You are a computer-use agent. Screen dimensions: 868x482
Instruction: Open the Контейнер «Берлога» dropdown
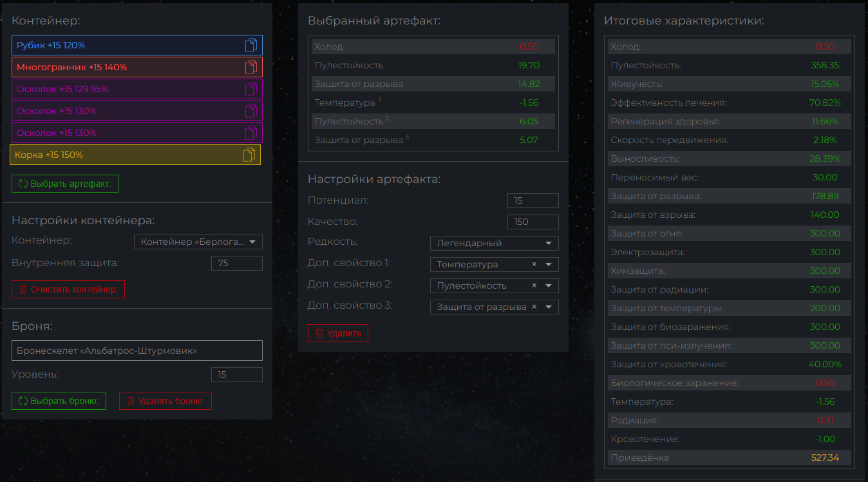[252, 242]
